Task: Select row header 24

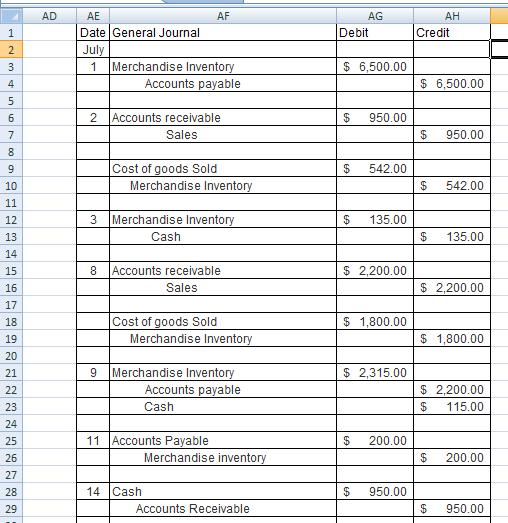Action: point(11,424)
